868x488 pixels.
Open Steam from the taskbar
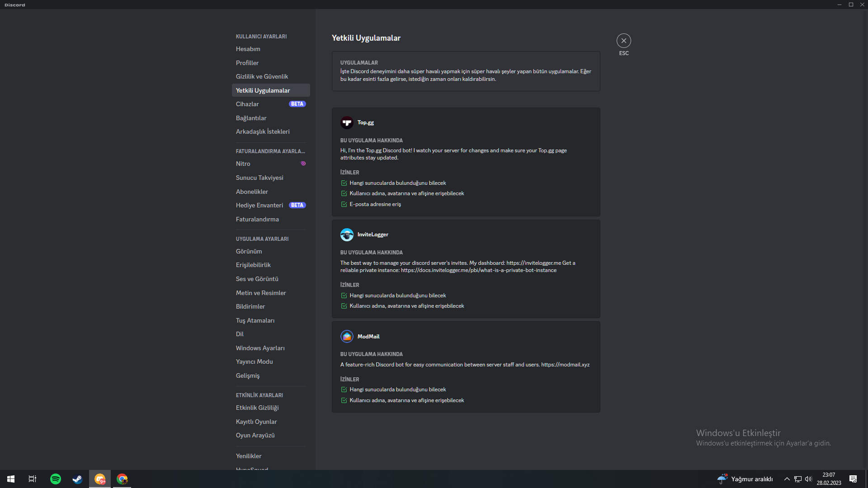click(77, 479)
